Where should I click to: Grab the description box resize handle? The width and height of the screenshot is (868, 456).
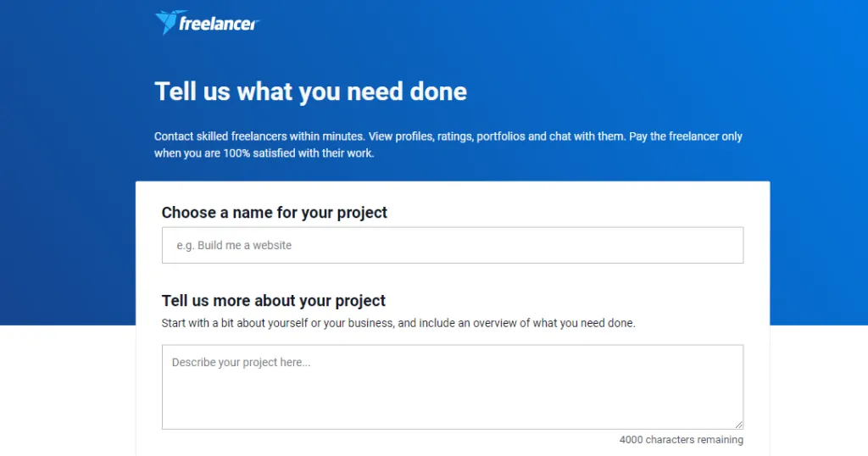point(738,424)
